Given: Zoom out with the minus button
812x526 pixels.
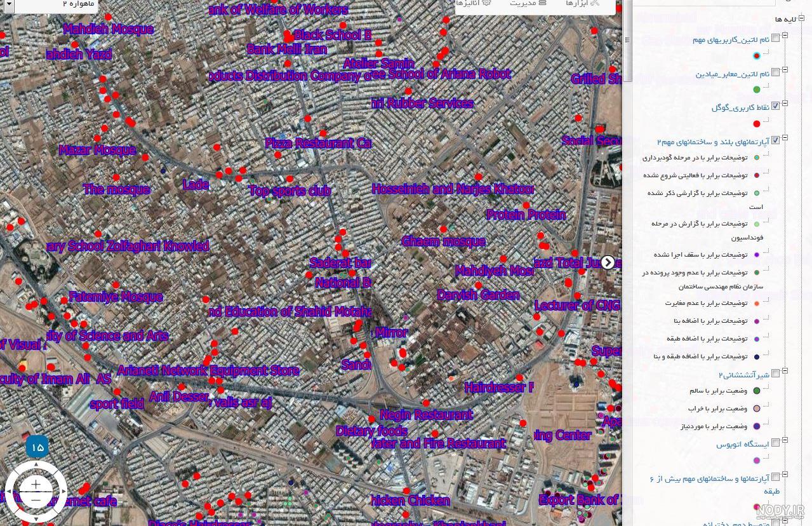Looking at the screenshot, I should pyautogui.click(x=36, y=499).
